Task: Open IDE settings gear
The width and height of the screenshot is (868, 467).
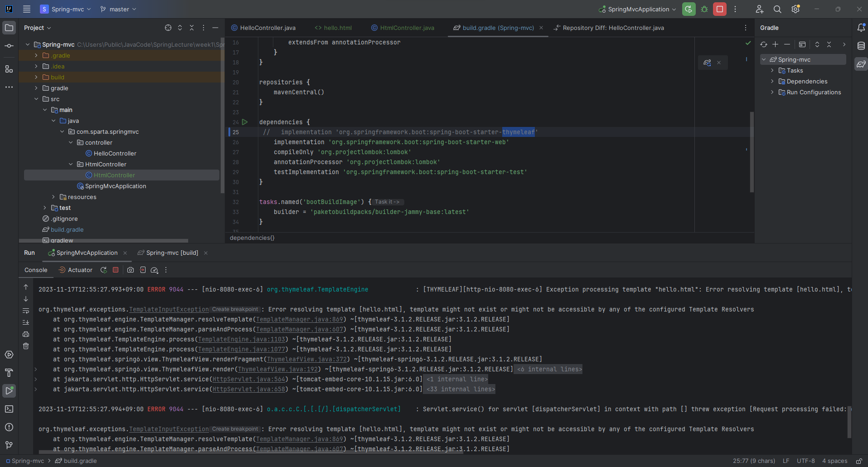Action: pyautogui.click(x=795, y=9)
